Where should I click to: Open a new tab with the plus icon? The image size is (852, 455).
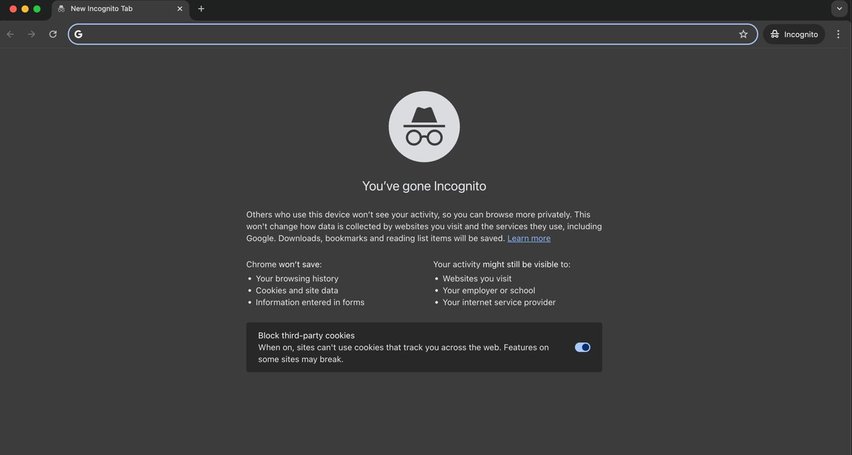point(201,9)
